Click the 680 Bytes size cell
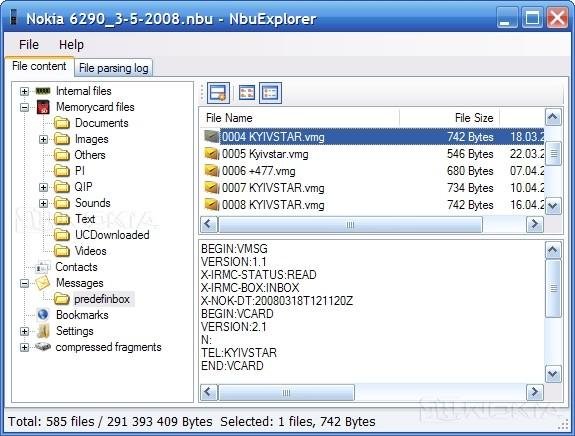The height and width of the screenshot is (436, 575). tap(470, 171)
